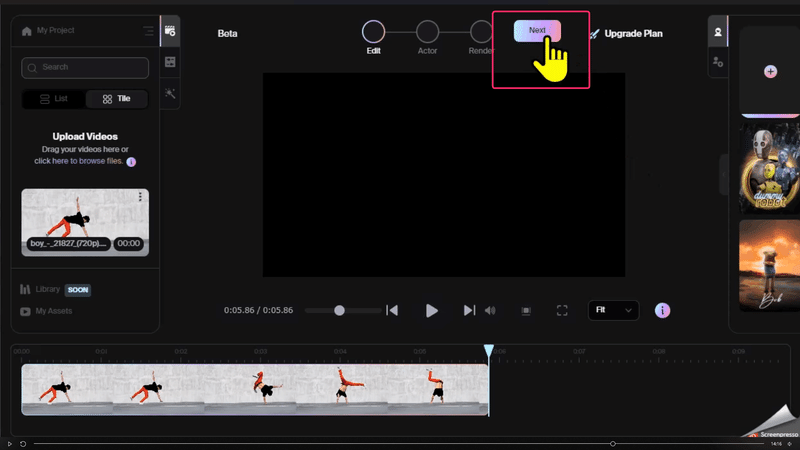The height and width of the screenshot is (450, 800).
Task: Open My Assets section
Action: (x=46, y=311)
